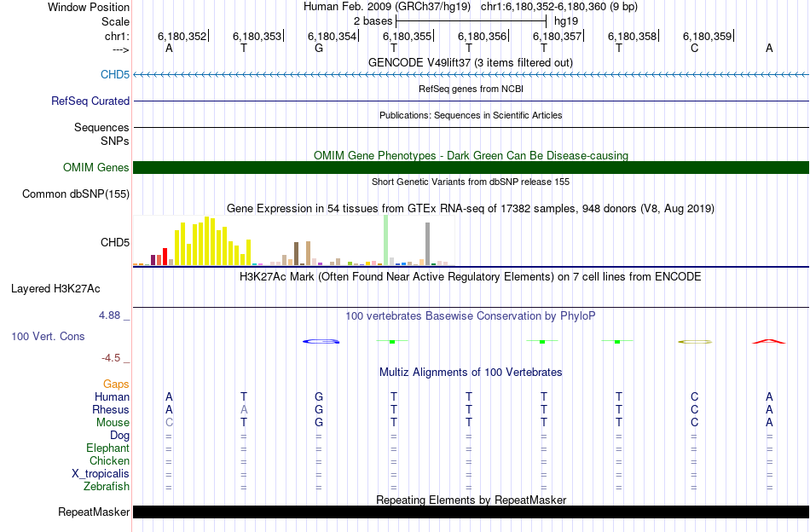Select the Rhesus species label

(111, 409)
